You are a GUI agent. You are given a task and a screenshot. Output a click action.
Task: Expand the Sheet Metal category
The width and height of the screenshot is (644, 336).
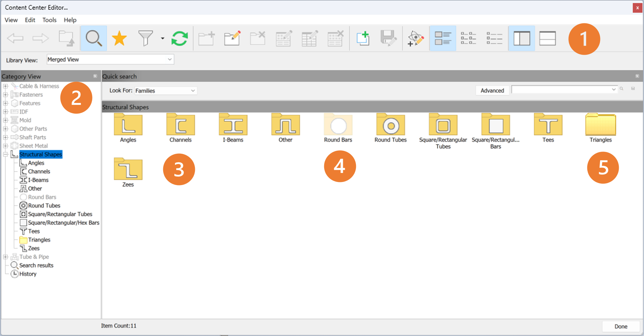click(5, 146)
